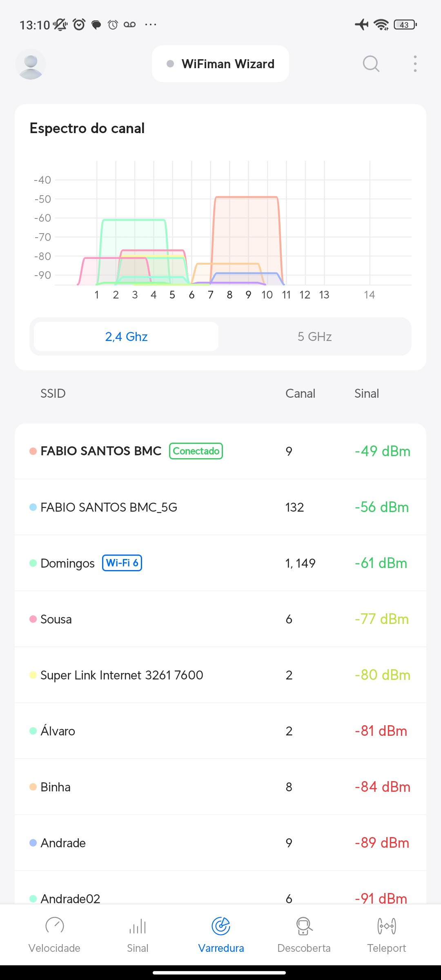Sort the list by Canal column

coord(300,393)
